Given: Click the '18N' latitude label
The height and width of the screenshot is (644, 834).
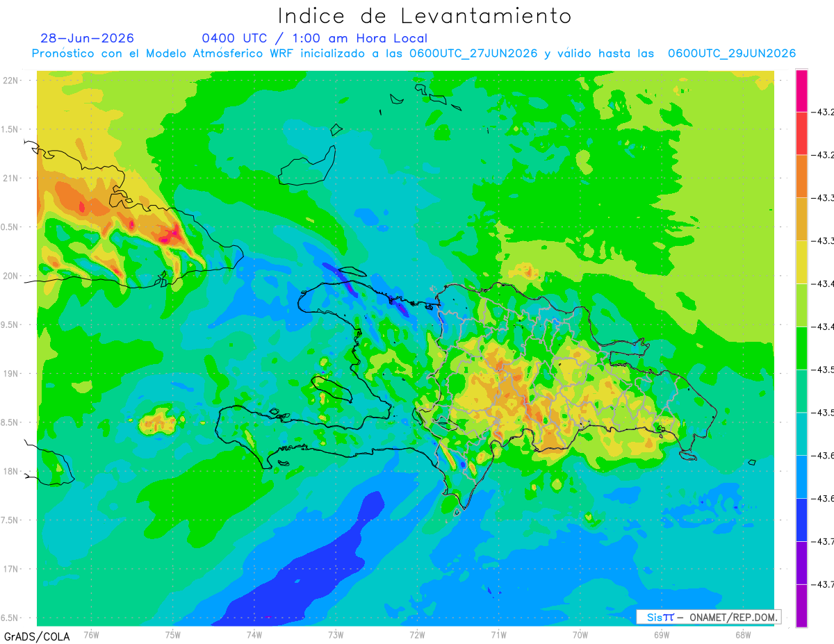Looking at the screenshot, I should click(12, 471).
